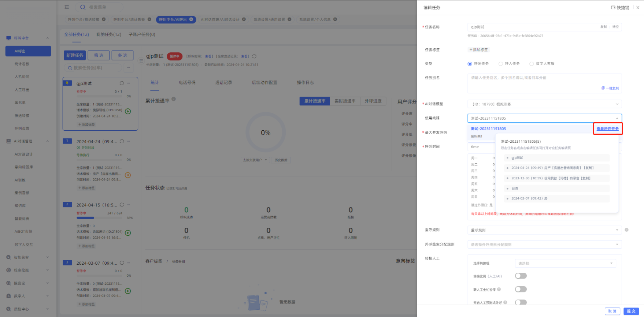
Task: Open the AI对话模型 dropdown
Action: pyautogui.click(x=544, y=104)
